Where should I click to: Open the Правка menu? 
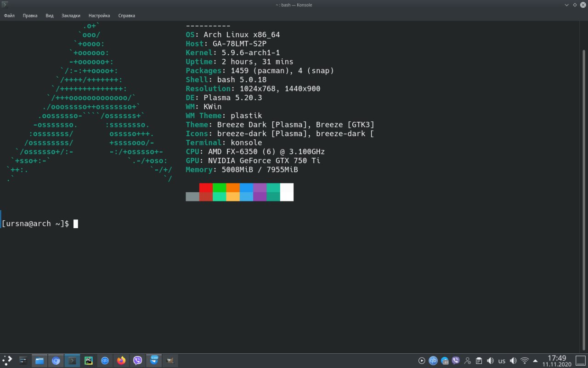point(30,16)
